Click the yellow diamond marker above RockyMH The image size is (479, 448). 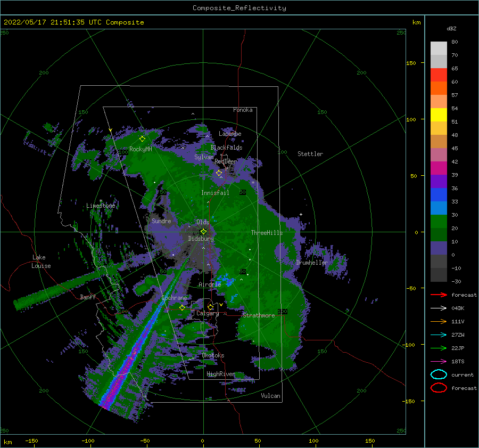[142, 139]
